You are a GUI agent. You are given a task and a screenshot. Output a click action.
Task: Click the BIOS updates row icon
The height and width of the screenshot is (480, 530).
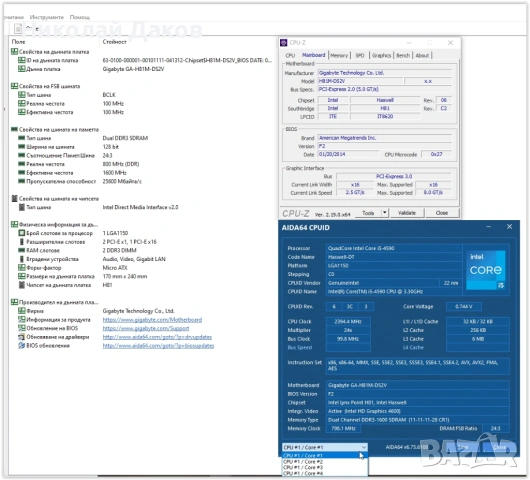22,345
